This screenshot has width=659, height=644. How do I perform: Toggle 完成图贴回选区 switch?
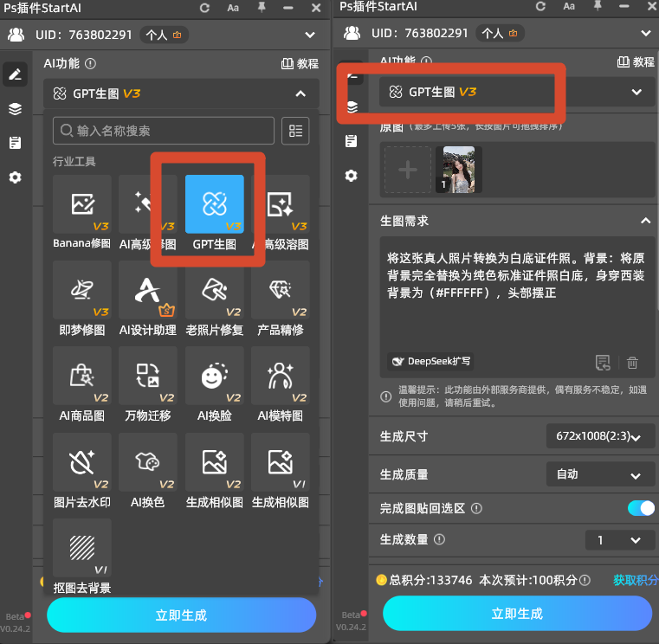[641, 508]
